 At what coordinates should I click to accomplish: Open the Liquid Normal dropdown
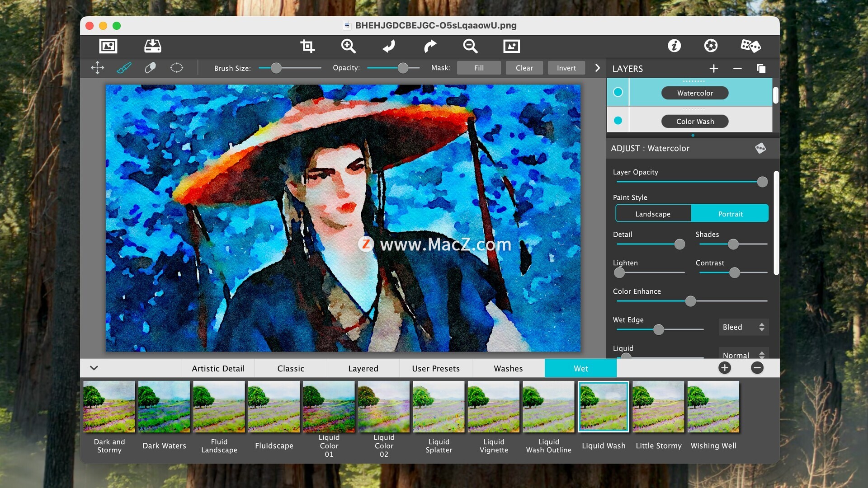coord(743,354)
